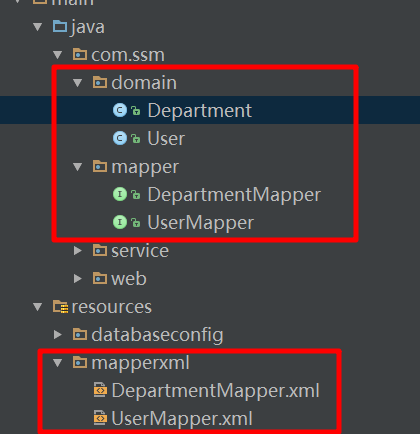This screenshot has width=420, height=434.
Task: Click the resources folder icon
Action: 60,307
